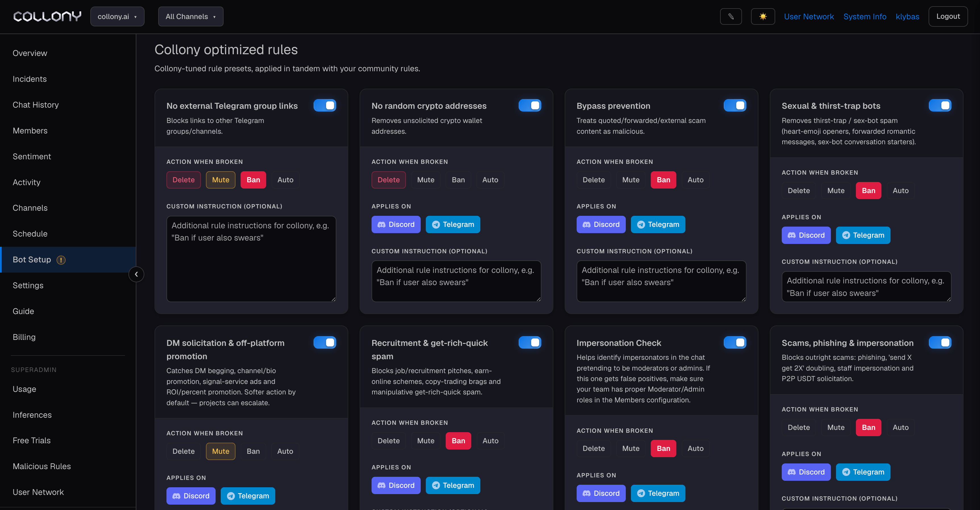Open the collony.ai workspace dropdown
Image resolution: width=980 pixels, height=510 pixels.
[x=117, y=16]
